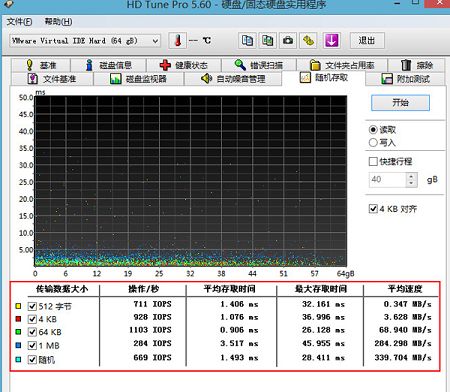
Task: Click the 最大存取时间 column header
Action: click(321, 289)
